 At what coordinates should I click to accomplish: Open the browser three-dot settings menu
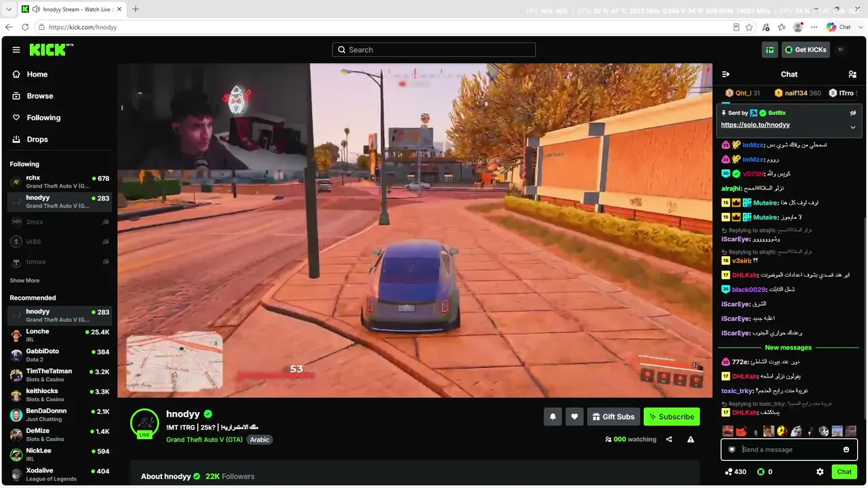[814, 27]
